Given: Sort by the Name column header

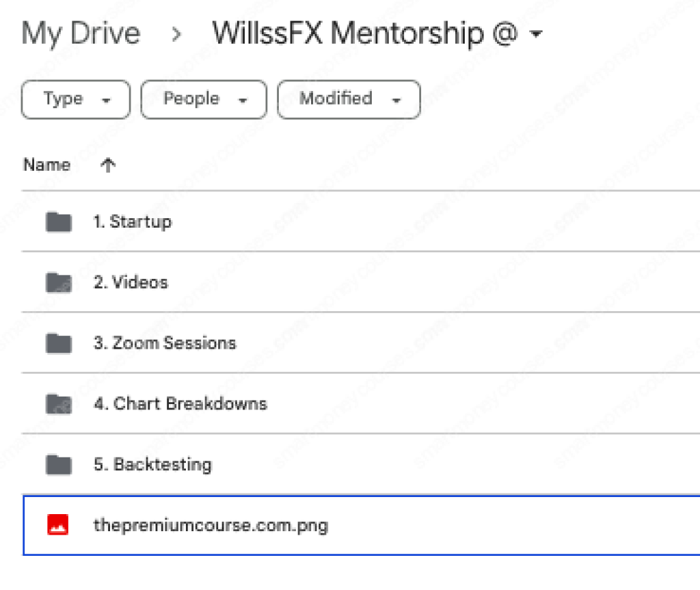Looking at the screenshot, I should click(46, 165).
